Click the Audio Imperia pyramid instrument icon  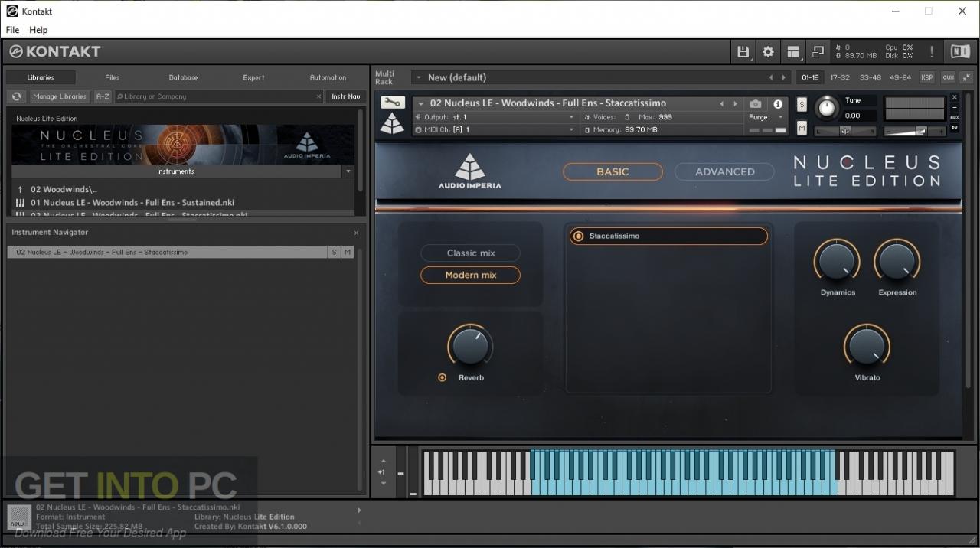pos(392,124)
